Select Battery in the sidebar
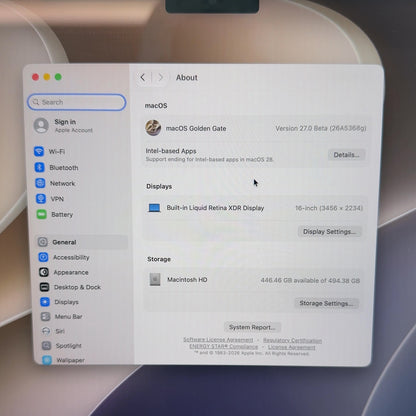The width and height of the screenshot is (416, 416). (81, 214)
